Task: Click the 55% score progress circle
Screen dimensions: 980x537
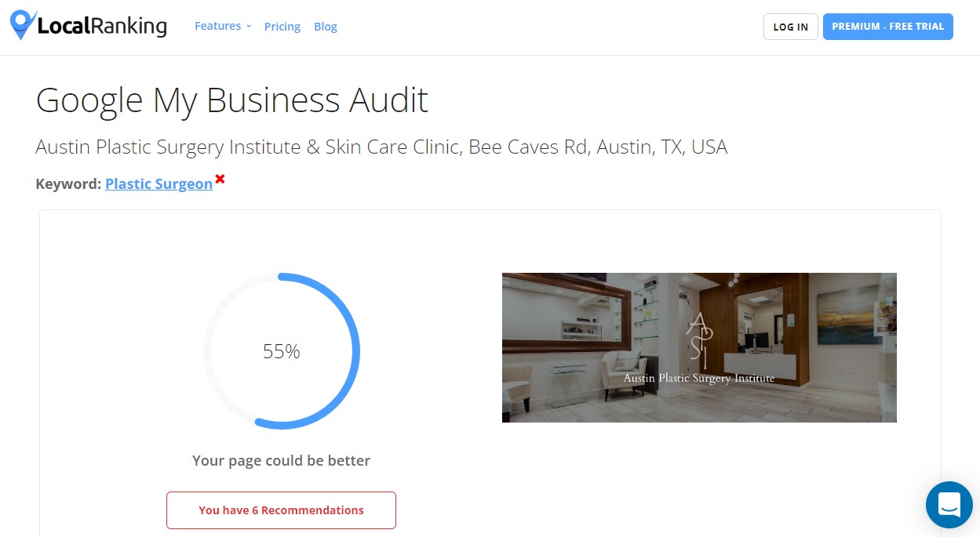Action: (x=282, y=351)
